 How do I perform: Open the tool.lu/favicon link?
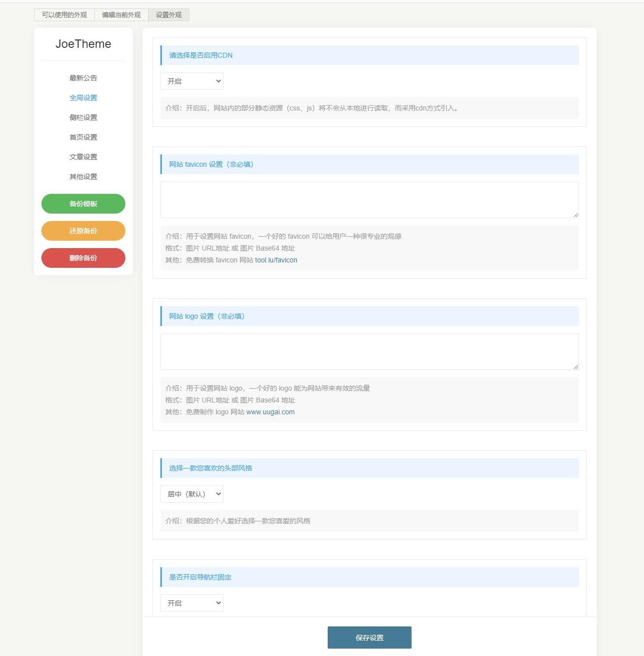[x=276, y=260]
